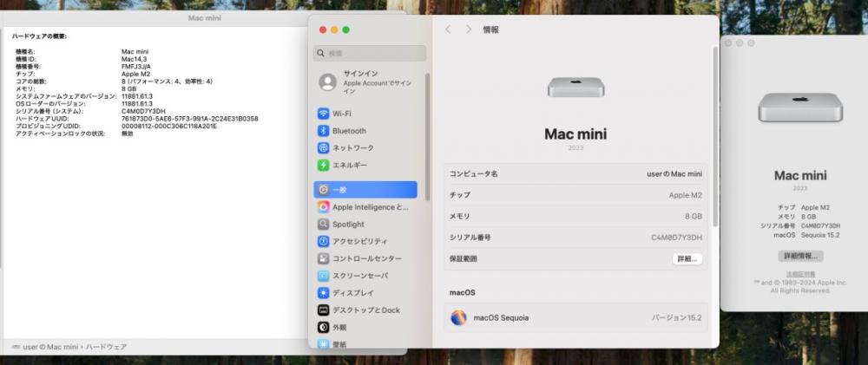Click the macOS Sequoia 15.2 text in About window
Viewport: 868px width, 365px height.
click(820, 235)
